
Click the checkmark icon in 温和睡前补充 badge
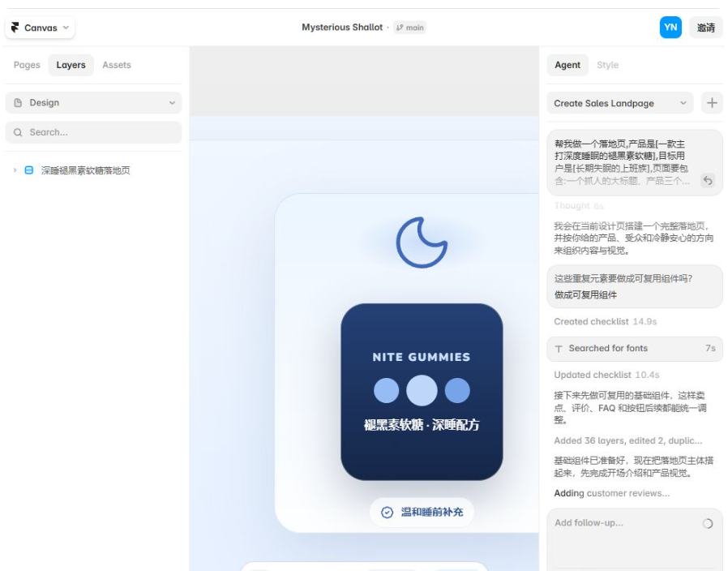(387, 512)
